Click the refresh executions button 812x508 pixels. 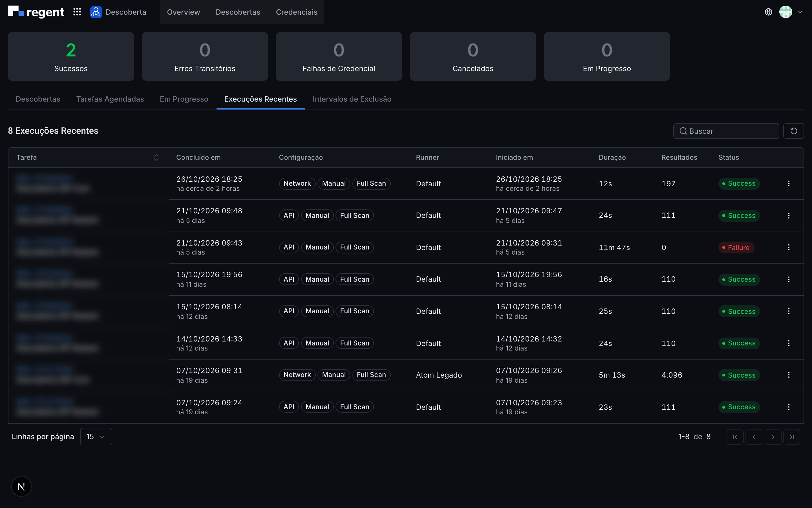click(x=794, y=131)
